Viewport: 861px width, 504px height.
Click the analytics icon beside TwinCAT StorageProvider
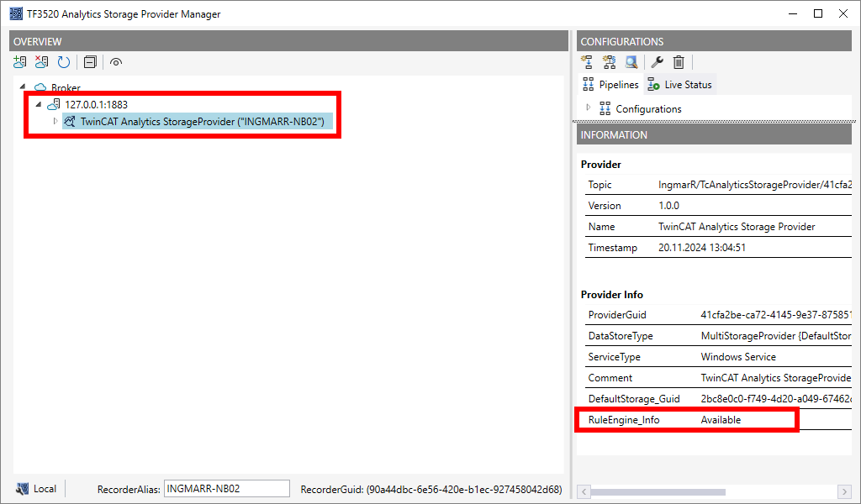70,121
